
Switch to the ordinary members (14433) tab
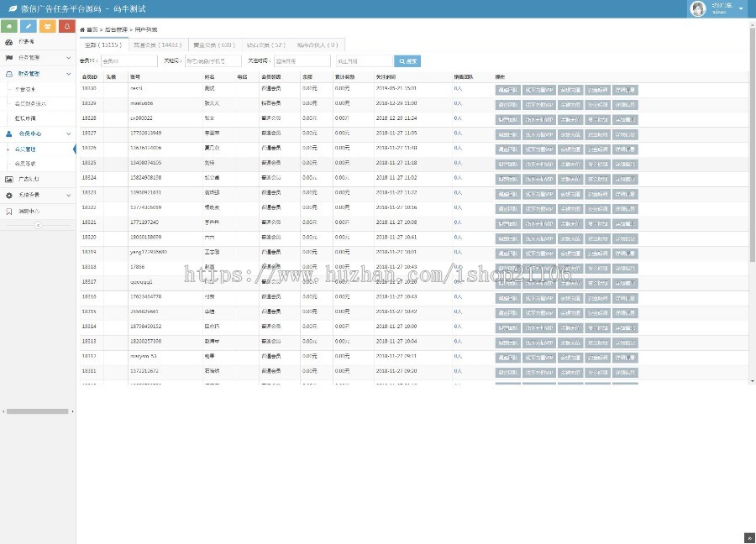(x=158, y=44)
